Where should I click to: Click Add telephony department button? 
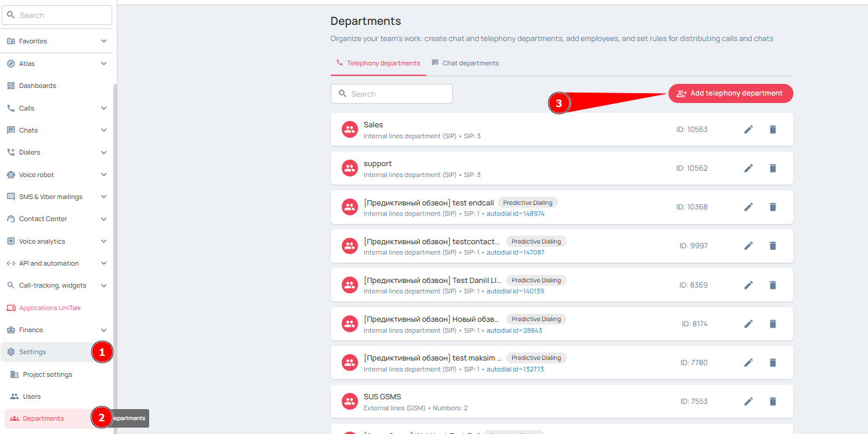pos(730,93)
